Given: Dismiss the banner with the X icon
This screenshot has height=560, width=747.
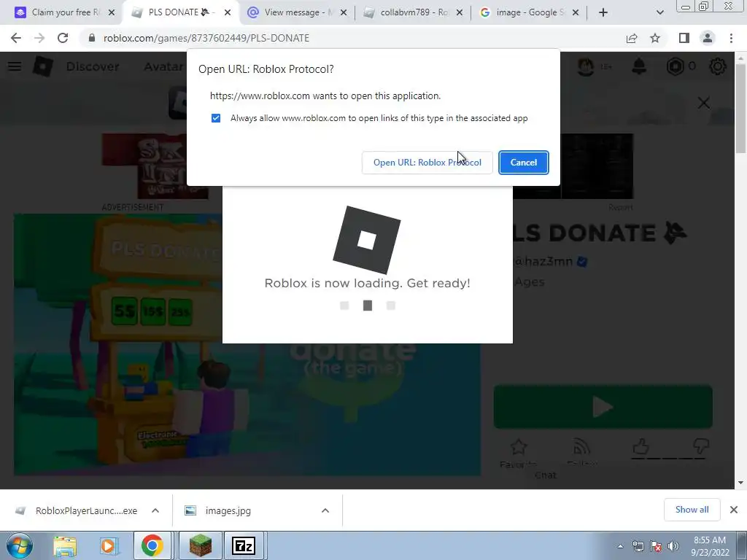Looking at the screenshot, I should tap(704, 103).
